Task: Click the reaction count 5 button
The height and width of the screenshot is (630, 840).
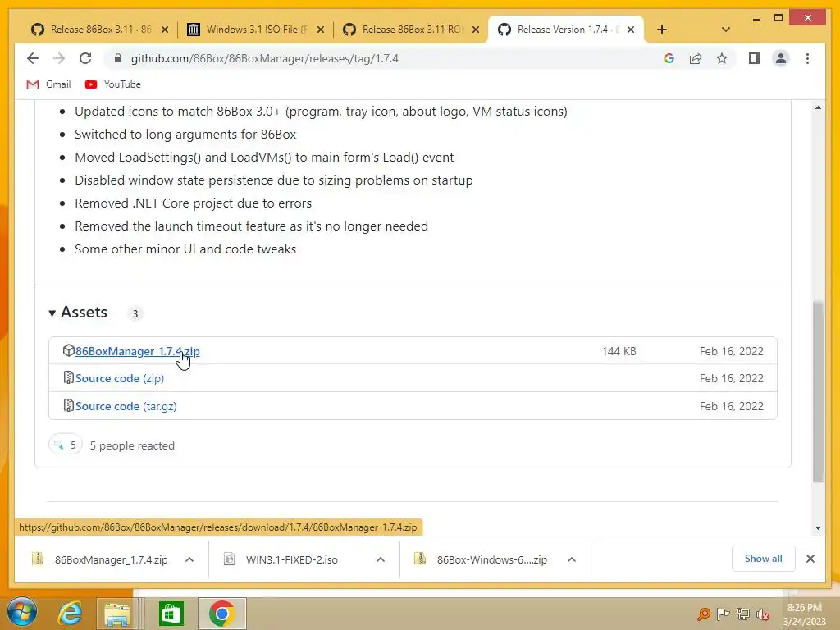Action: [x=66, y=445]
